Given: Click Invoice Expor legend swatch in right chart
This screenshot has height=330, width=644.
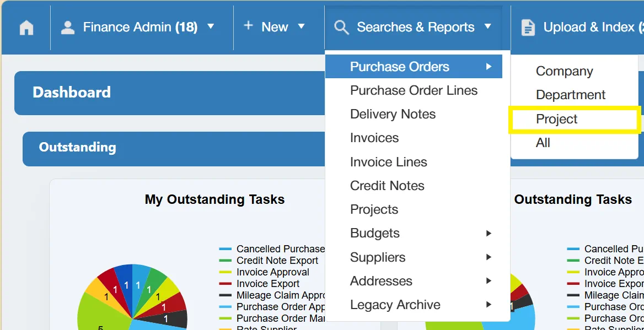Looking at the screenshot, I should coord(573,284).
